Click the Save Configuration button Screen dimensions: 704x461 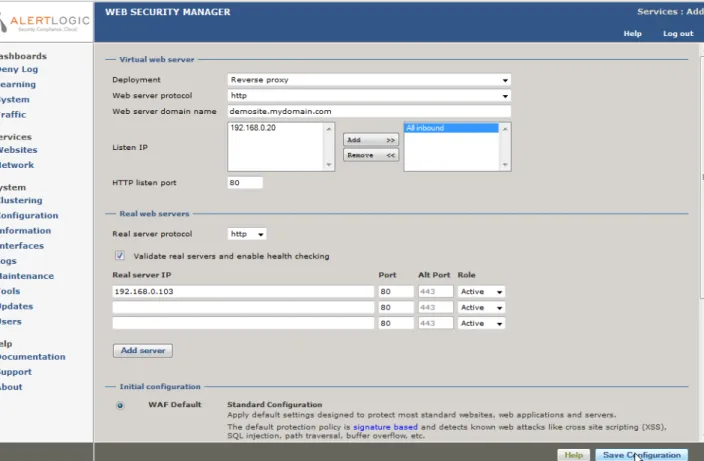(x=642, y=455)
